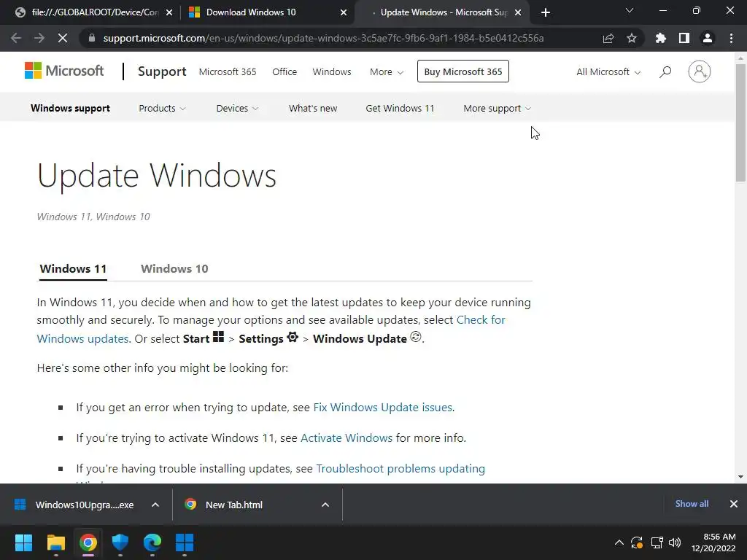
Task: Click Show all downloads
Action: coord(692,504)
